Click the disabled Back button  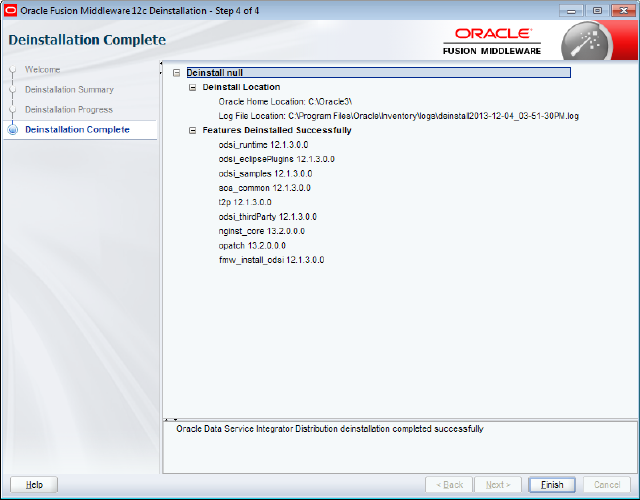(449, 485)
